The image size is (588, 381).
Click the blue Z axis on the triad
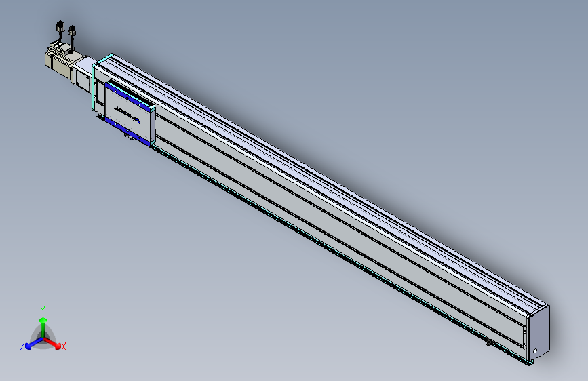[x=34, y=344]
